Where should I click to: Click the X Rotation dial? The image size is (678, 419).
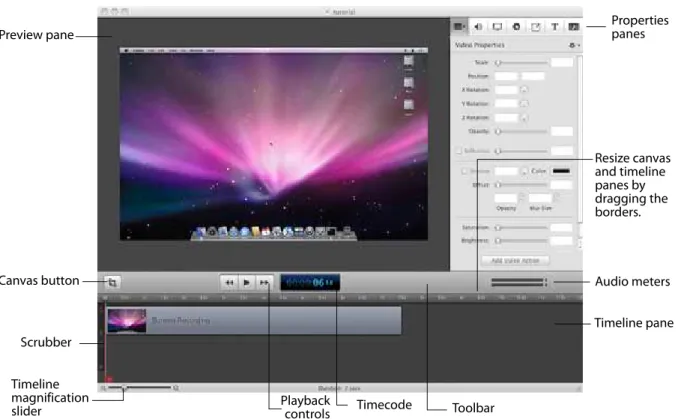(524, 90)
